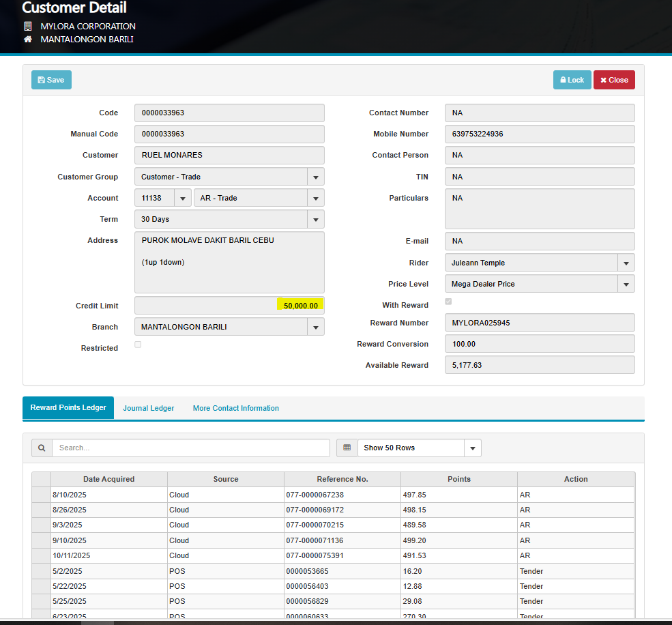Screen dimensions: 672x625
Task: Open the Term dropdown showing 30 Days
Action: 315,220
